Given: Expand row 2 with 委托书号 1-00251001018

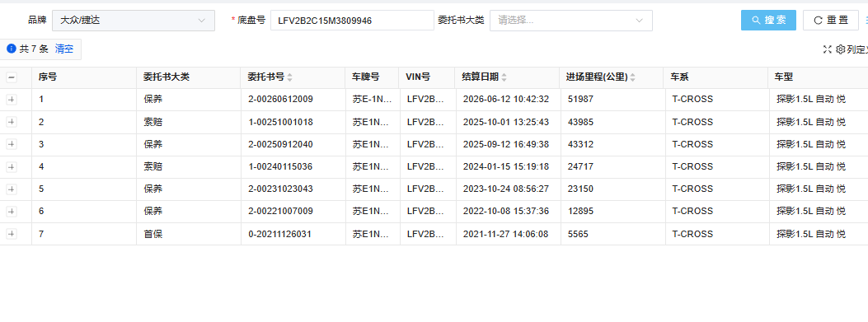Looking at the screenshot, I should pyautogui.click(x=12, y=122).
